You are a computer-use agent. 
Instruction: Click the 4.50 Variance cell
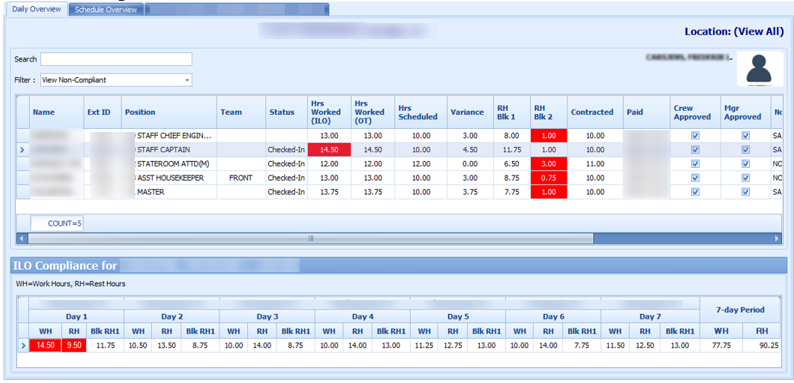point(470,150)
